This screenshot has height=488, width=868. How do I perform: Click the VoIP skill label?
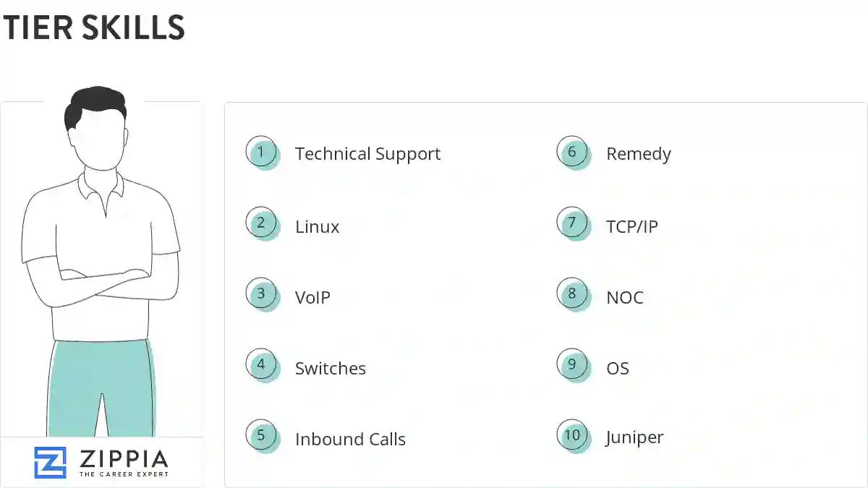(x=312, y=297)
